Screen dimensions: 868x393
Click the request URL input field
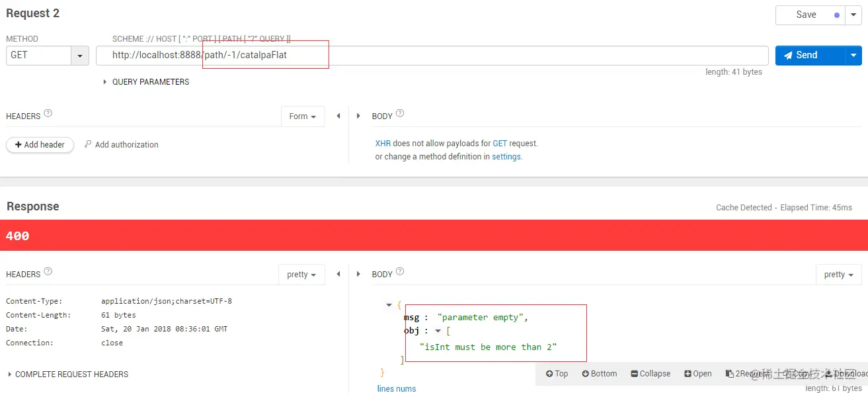(432, 56)
